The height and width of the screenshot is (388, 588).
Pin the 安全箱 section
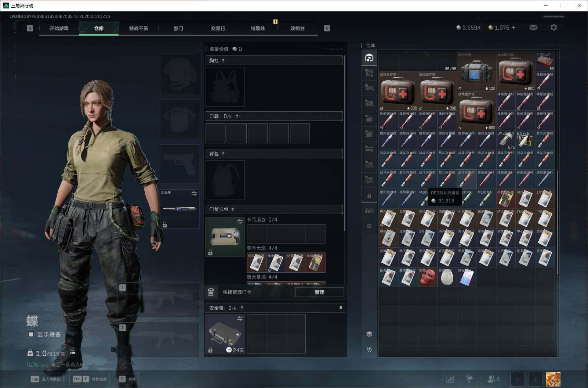pyautogui.click(x=341, y=308)
